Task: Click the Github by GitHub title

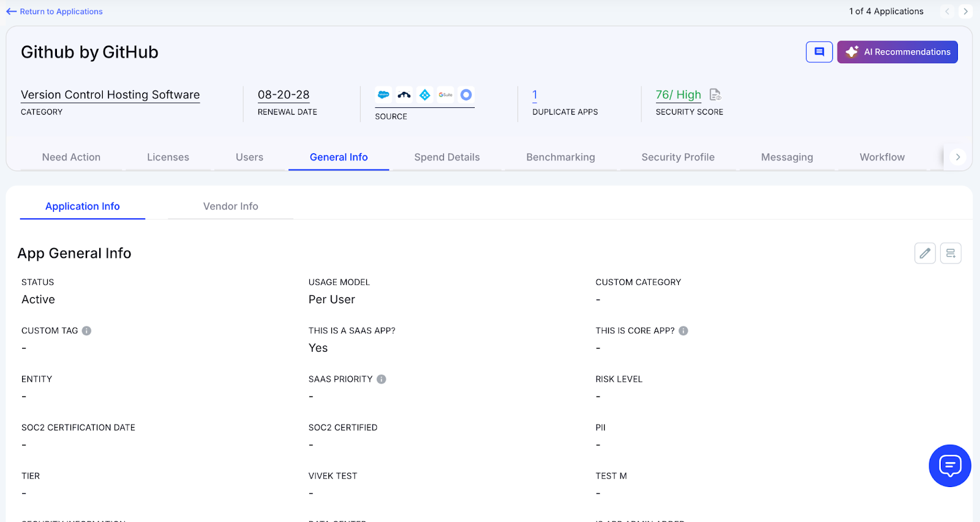Action: [x=89, y=52]
